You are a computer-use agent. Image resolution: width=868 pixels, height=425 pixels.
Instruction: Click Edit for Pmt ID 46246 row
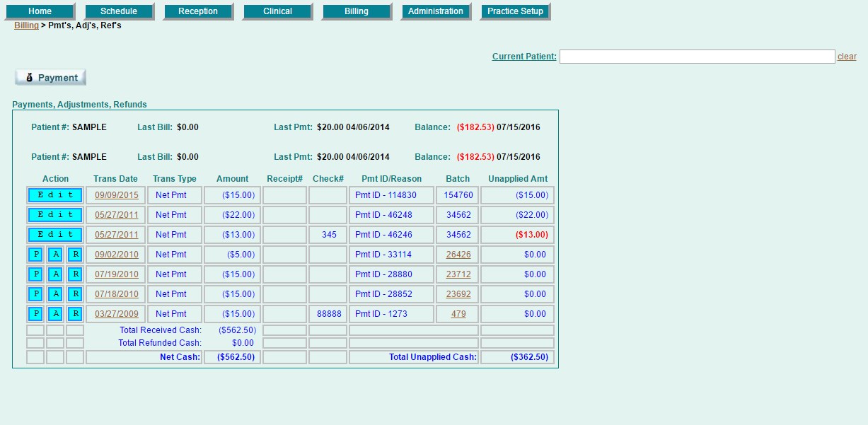55,235
